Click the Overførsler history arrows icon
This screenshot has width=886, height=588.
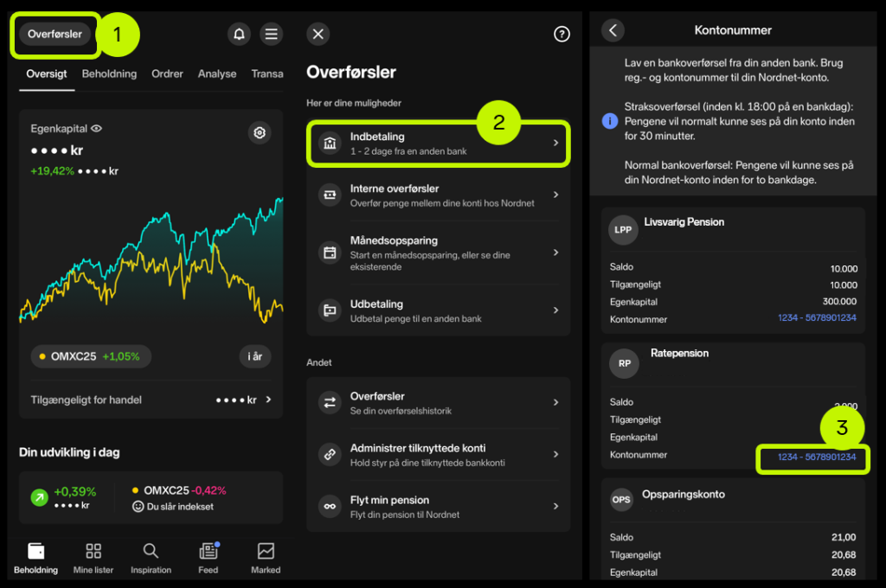330,403
